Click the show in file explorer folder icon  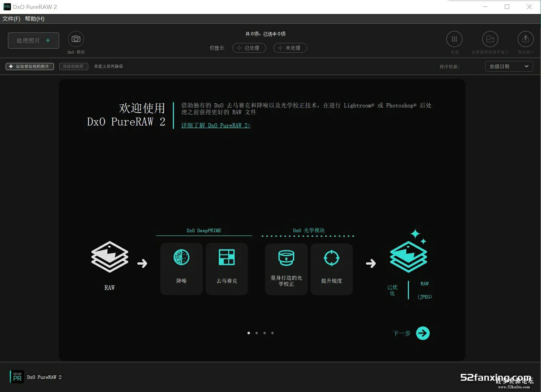pyautogui.click(x=490, y=39)
